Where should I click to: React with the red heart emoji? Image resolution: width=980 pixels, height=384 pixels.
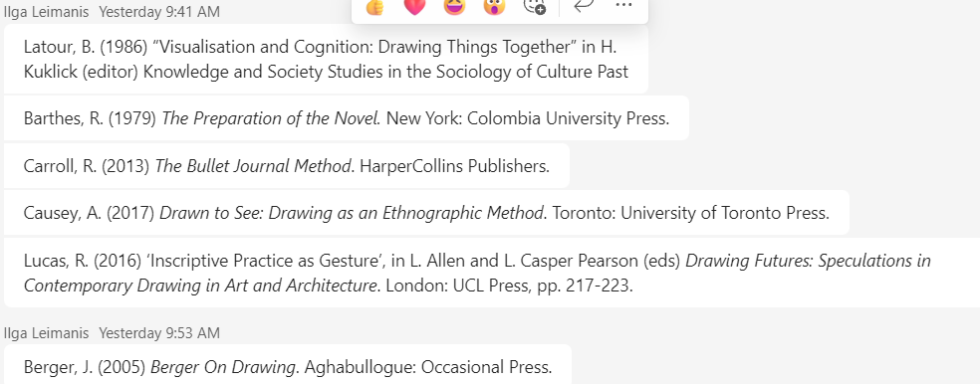414,6
